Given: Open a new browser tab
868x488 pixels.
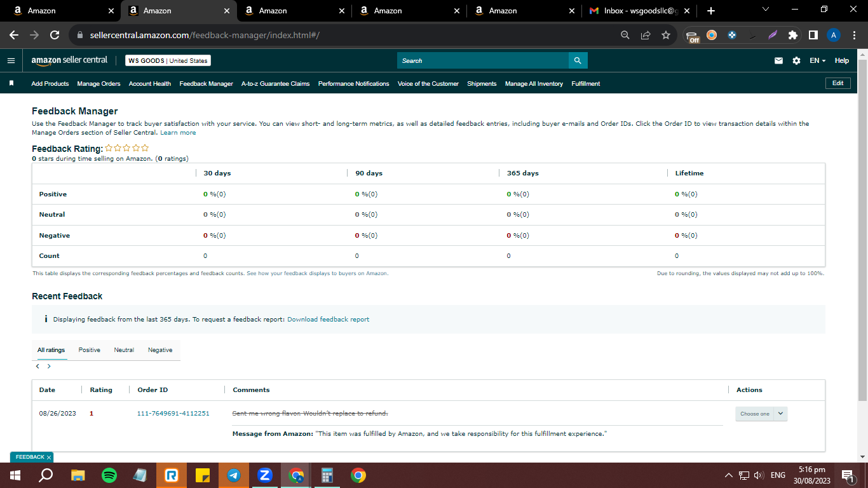Looking at the screenshot, I should click(x=711, y=11).
